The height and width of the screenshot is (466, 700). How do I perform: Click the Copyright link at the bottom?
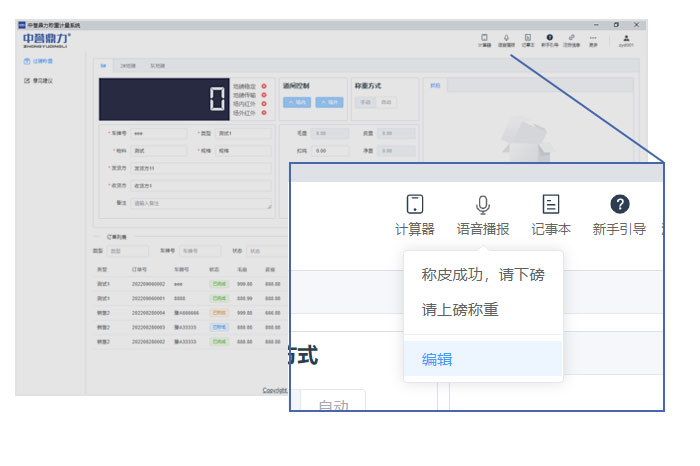pyautogui.click(x=275, y=390)
